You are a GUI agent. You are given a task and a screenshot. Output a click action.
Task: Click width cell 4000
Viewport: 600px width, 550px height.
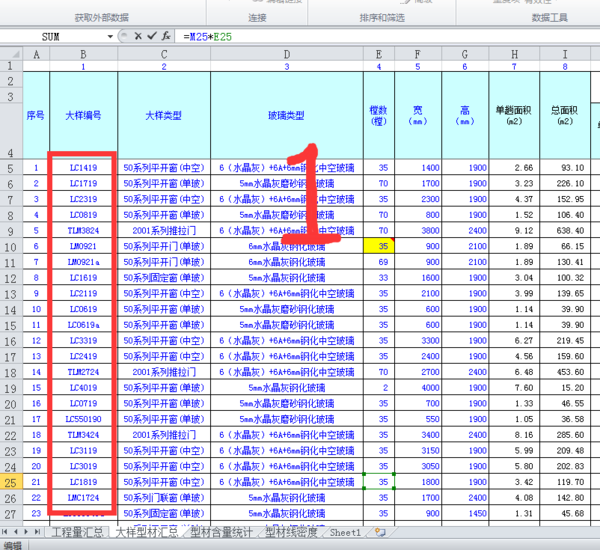click(418, 388)
